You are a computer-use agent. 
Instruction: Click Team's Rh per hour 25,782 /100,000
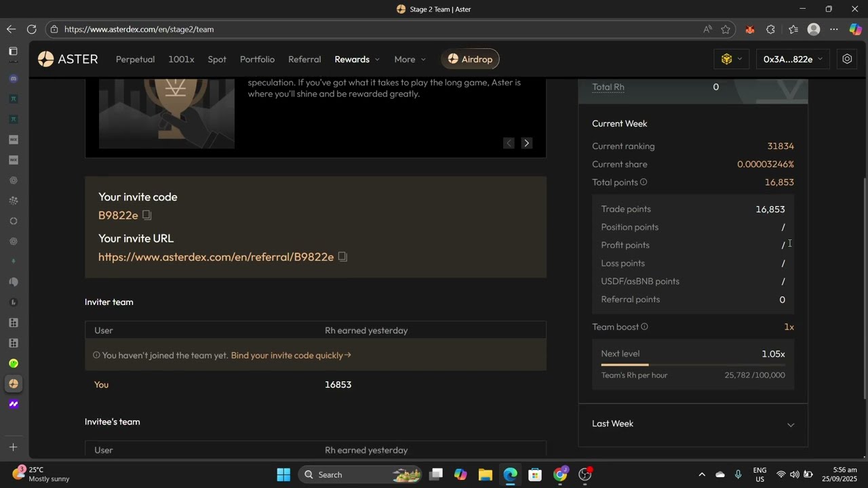click(x=693, y=375)
